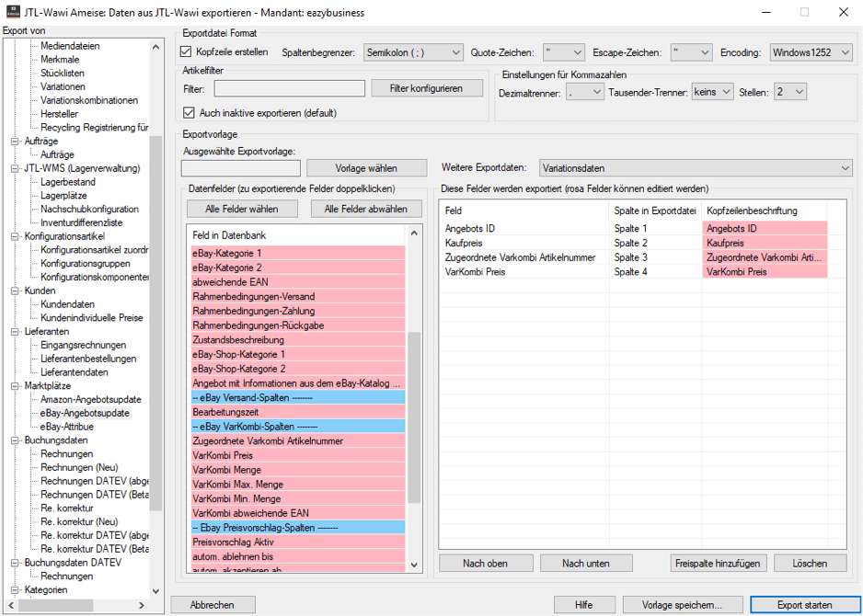
Task: Click the JTL-Wawi Ameise title bar icon
Action: click(13, 12)
